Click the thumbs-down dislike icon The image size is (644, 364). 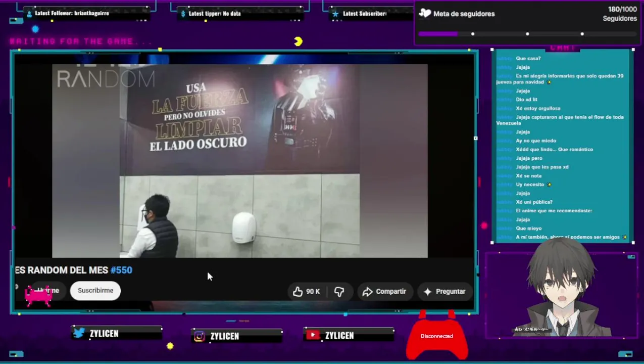339,291
